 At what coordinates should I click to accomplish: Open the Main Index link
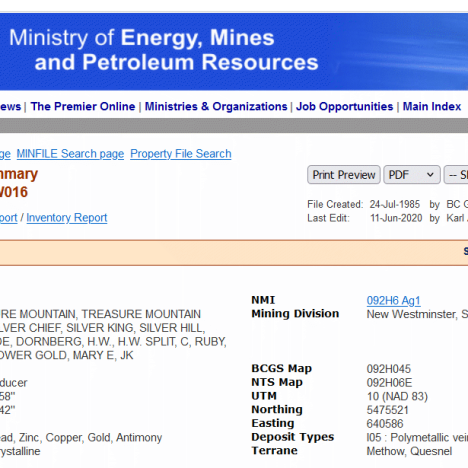tap(432, 106)
